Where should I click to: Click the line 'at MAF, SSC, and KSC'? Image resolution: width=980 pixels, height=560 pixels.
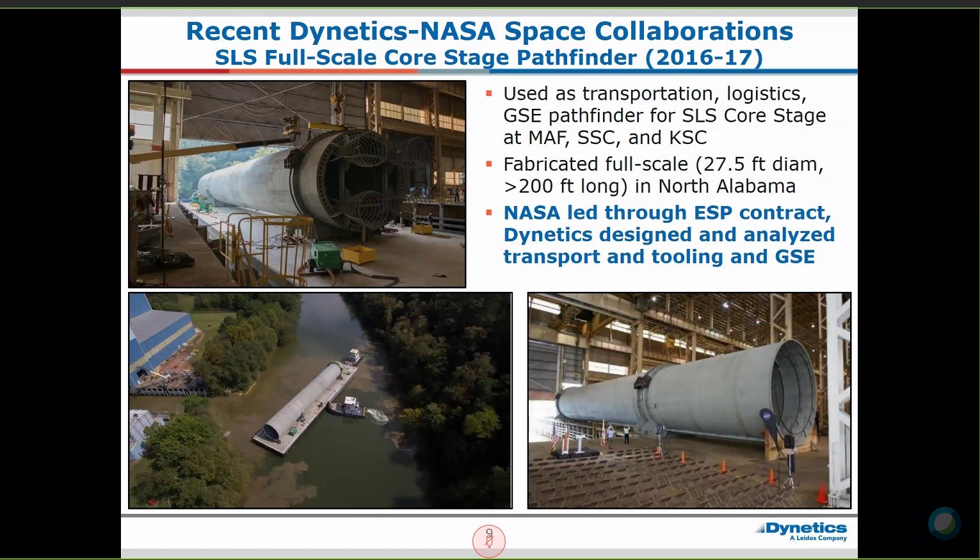coord(605,138)
